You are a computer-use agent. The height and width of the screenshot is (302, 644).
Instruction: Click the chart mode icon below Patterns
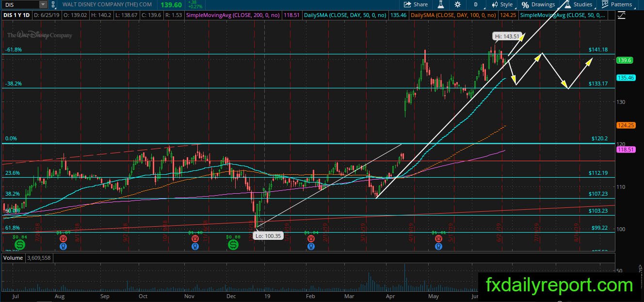[x=622, y=15]
